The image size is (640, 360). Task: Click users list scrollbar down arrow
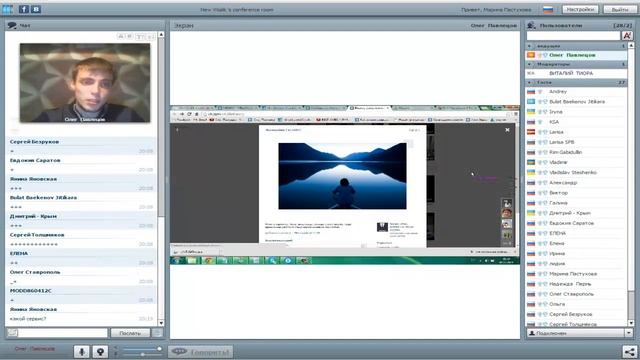(631, 323)
